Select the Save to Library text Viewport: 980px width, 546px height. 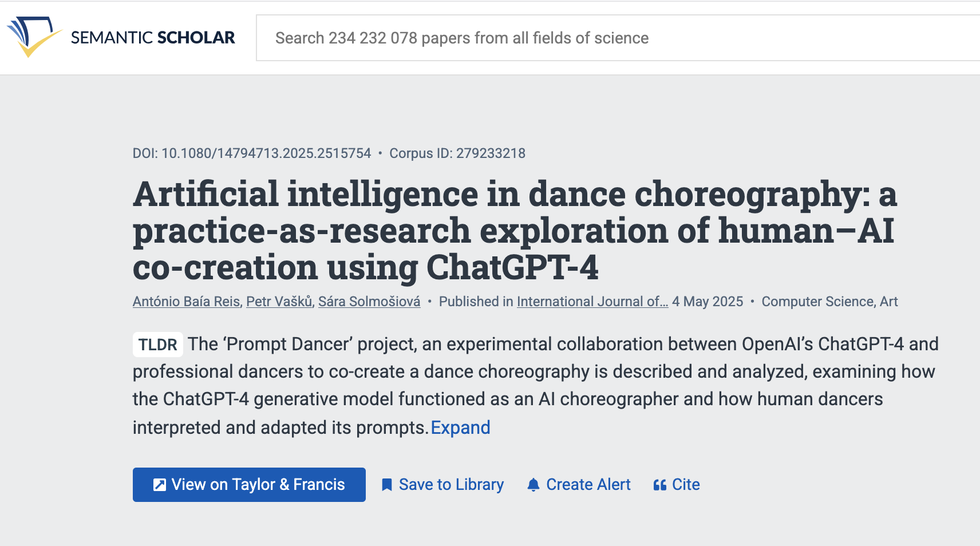pyautogui.click(x=451, y=485)
